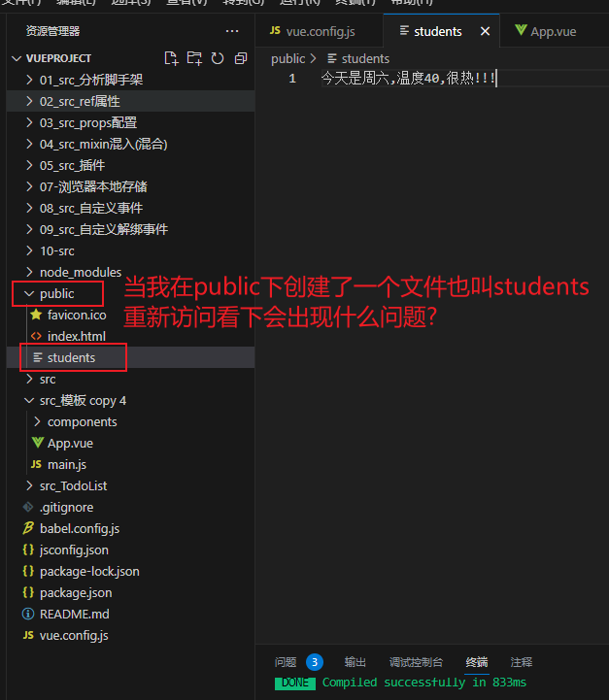Open the 输出 output panel tab
The image size is (609, 700).
[x=355, y=662]
